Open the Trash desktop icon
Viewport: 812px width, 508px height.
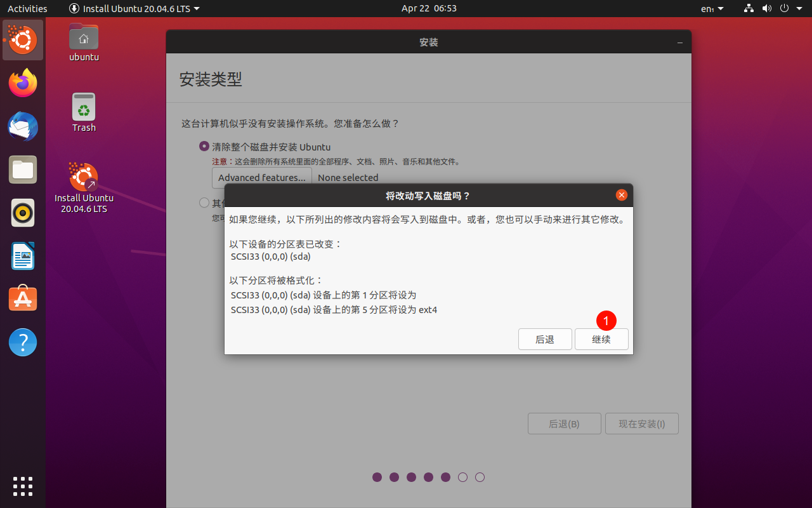[84, 112]
